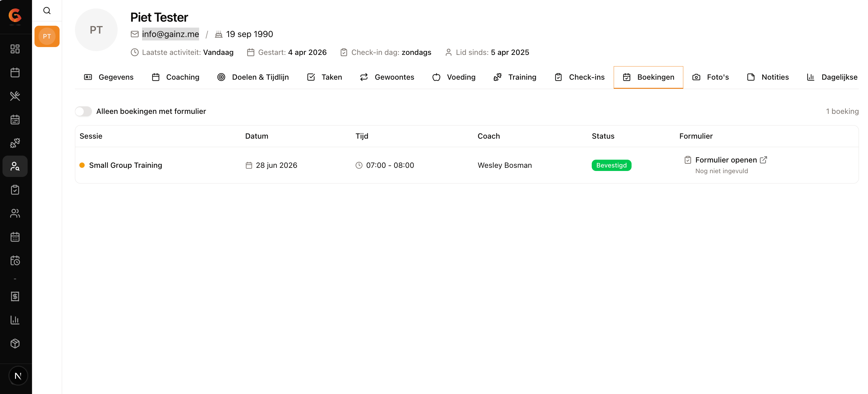
Task: Click the Gainz flame logo in the sidebar
Action: pos(15,15)
